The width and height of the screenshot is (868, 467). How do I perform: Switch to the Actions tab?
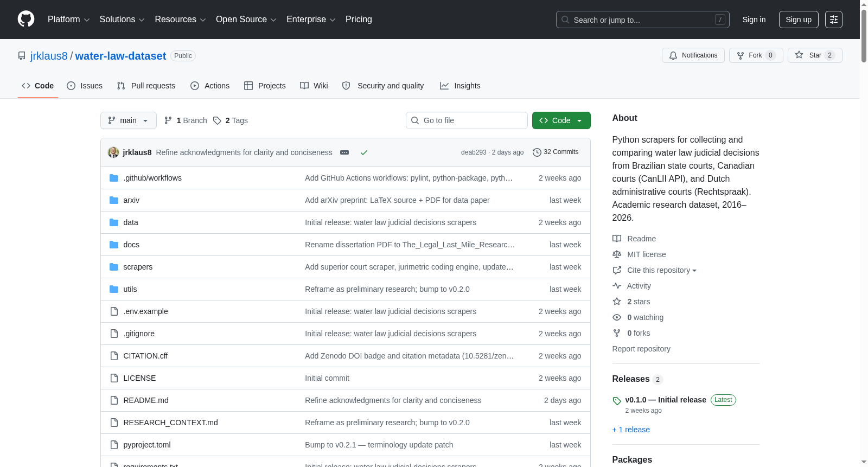click(210, 86)
